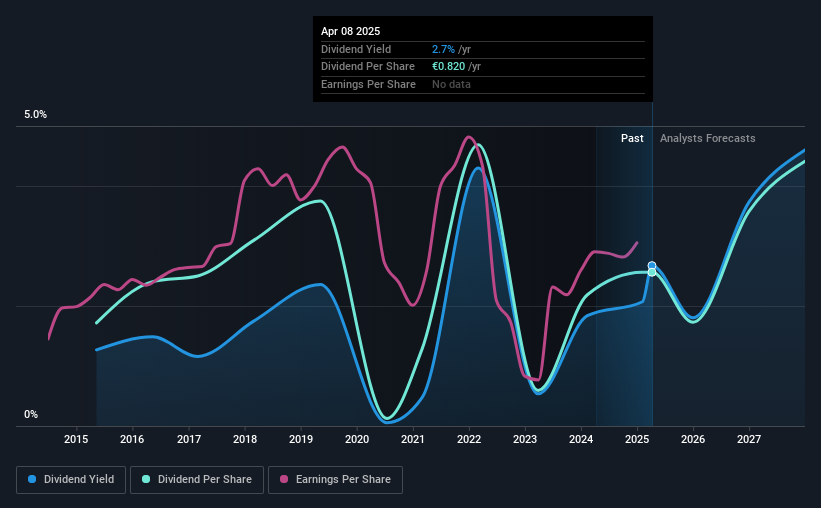The height and width of the screenshot is (508, 821).
Task: Click the 2016 x-axis label
Action: [x=132, y=439]
